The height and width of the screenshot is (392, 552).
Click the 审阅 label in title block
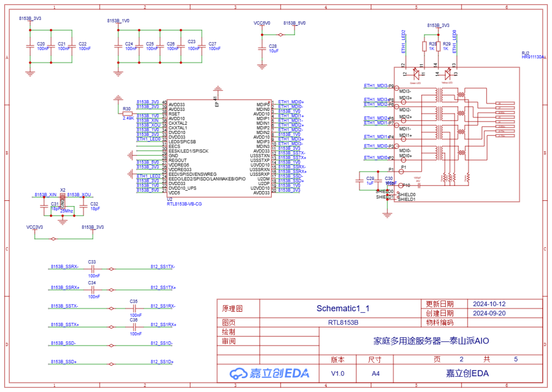click(228, 341)
